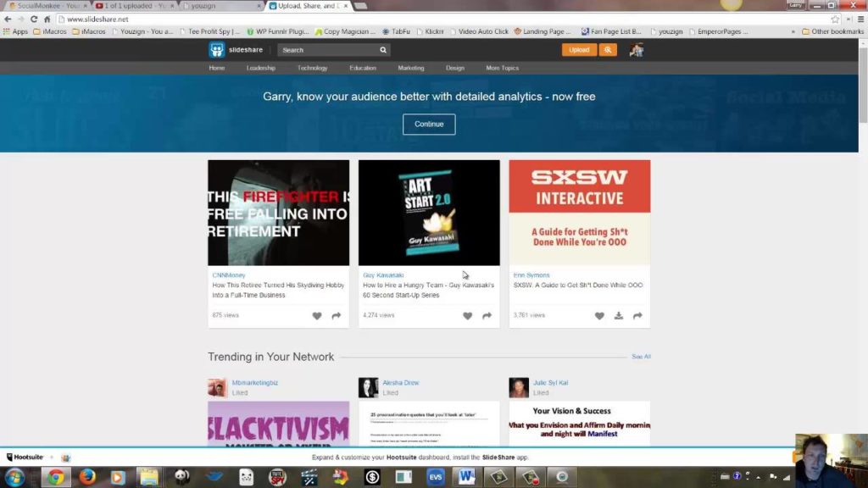Click the Upload button

point(579,50)
